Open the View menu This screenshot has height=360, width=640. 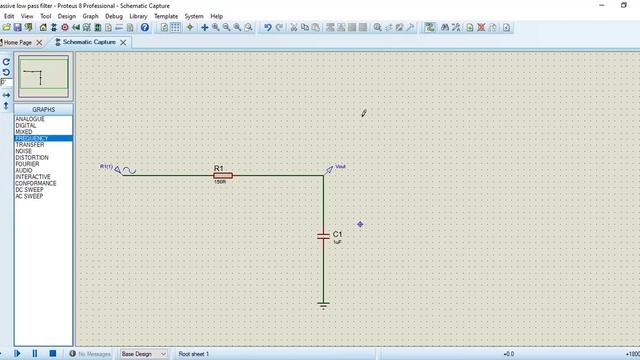pyautogui.click(x=27, y=16)
